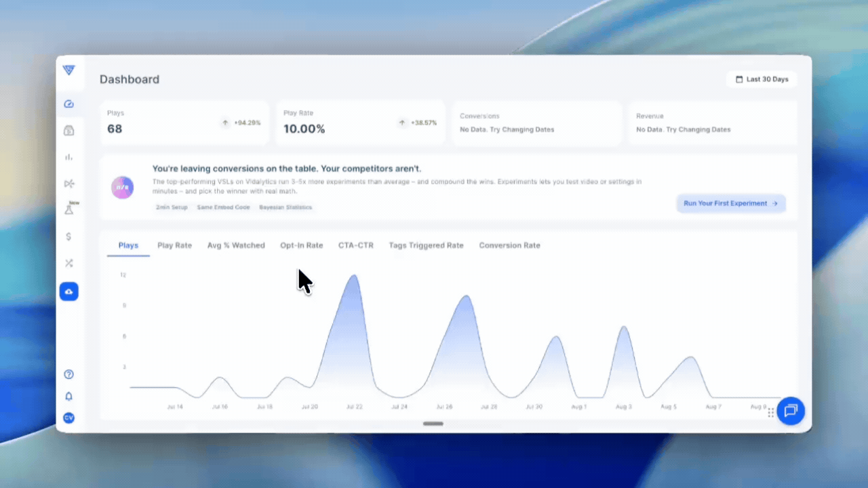Click Run Your First Experiment button

click(x=731, y=203)
